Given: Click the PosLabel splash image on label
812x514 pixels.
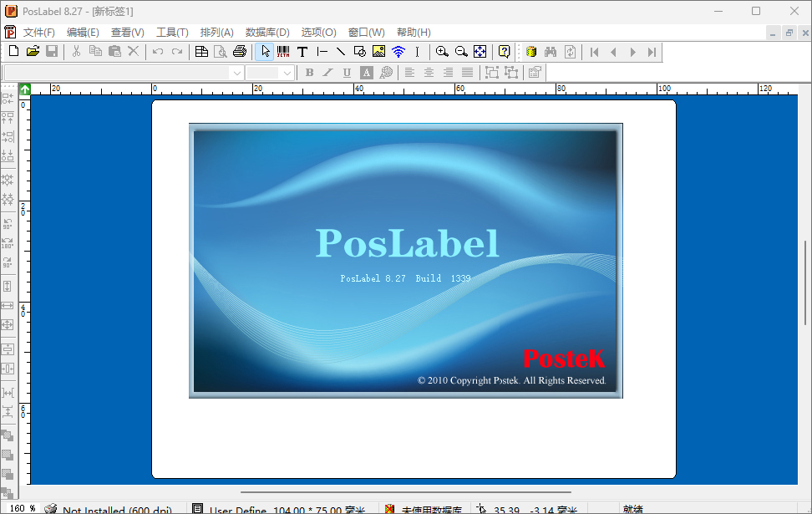Looking at the screenshot, I should click(x=406, y=261).
